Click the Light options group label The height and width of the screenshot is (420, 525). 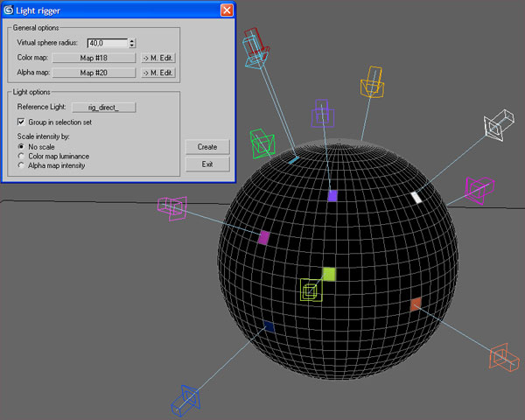31,92
